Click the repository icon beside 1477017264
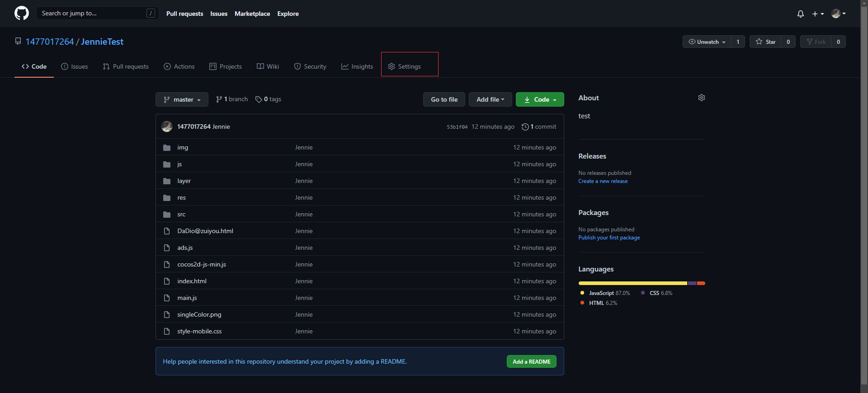The image size is (868, 393). coord(18,41)
